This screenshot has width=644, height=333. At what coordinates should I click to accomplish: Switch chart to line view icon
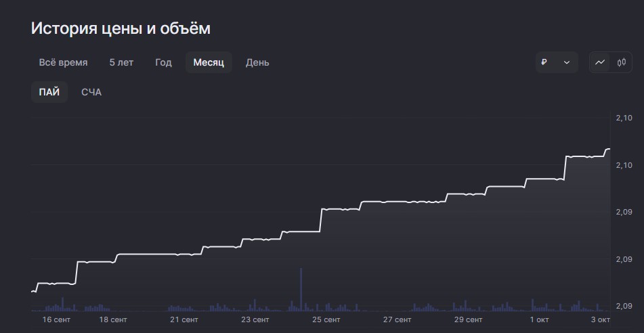(600, 62)
